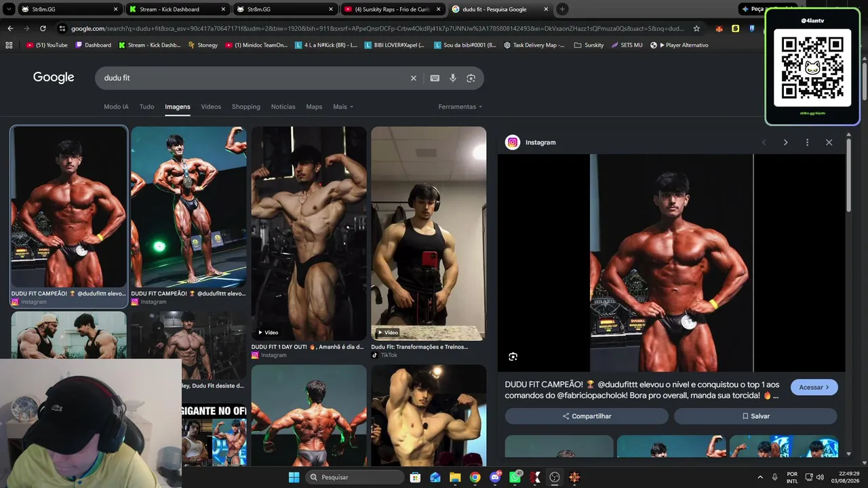The width and height of the screenshot is (868, 488).
Task: Open the microphone tray icon
Action: coord(775,477)
